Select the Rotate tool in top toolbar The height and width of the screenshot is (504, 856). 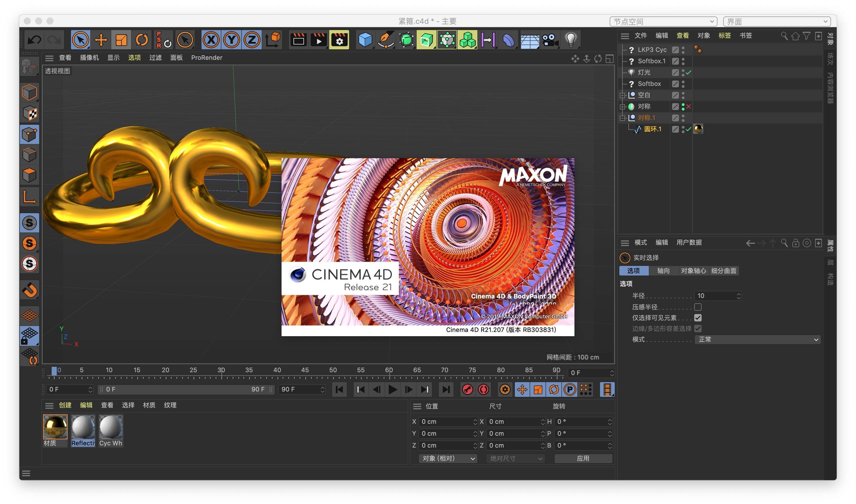(x=141, y=40)
